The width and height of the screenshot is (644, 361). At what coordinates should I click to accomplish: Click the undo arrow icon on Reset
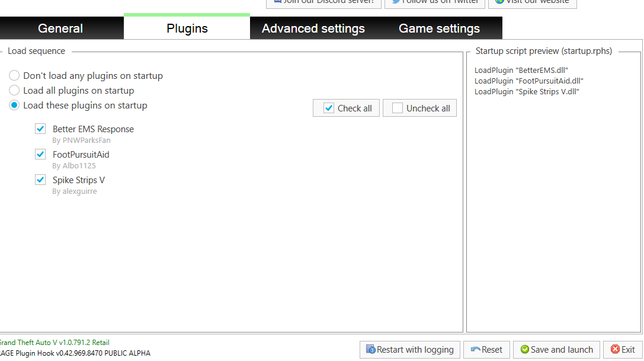(476, 350)
